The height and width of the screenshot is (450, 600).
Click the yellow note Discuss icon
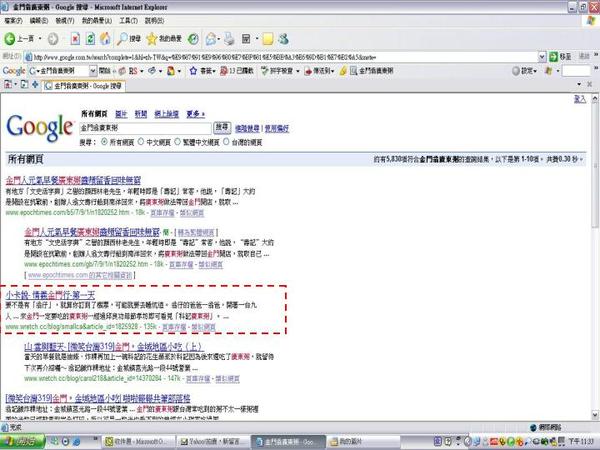(x=268, y=39)
